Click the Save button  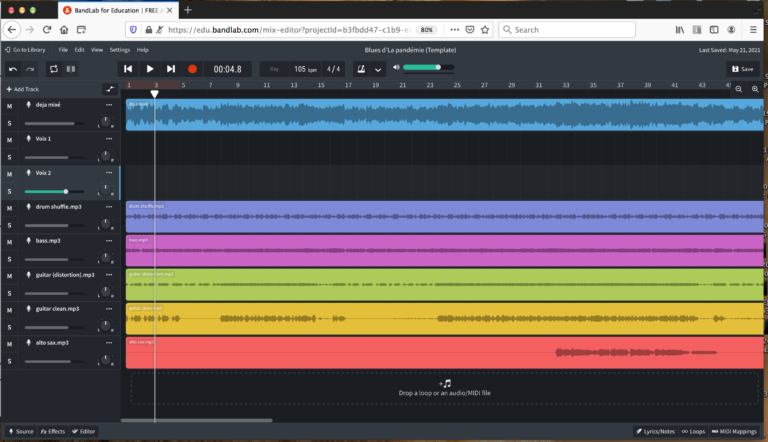click(743, 69)
